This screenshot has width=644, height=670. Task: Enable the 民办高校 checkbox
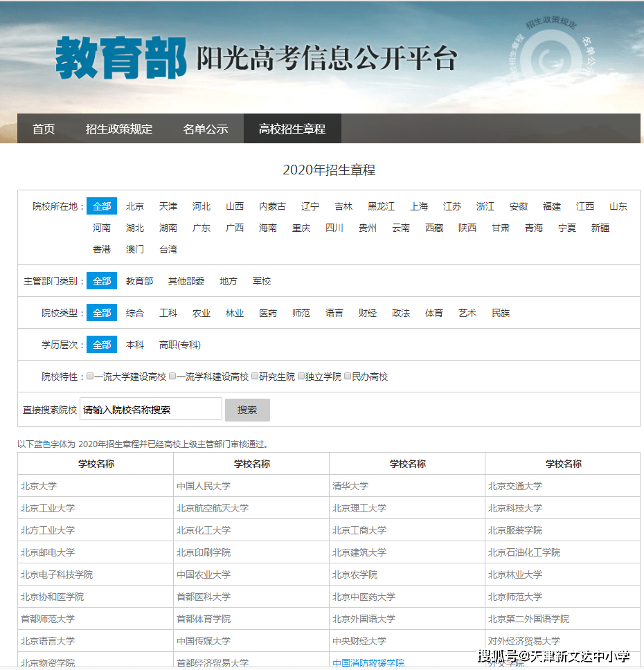pyautogui.click(x=348, y=377)
